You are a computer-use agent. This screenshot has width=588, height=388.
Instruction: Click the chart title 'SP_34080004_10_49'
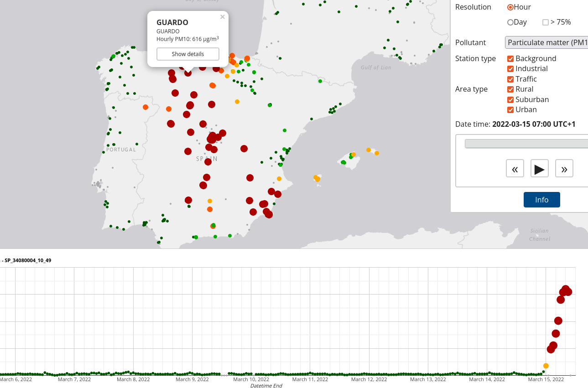click(x=28, y=261)
